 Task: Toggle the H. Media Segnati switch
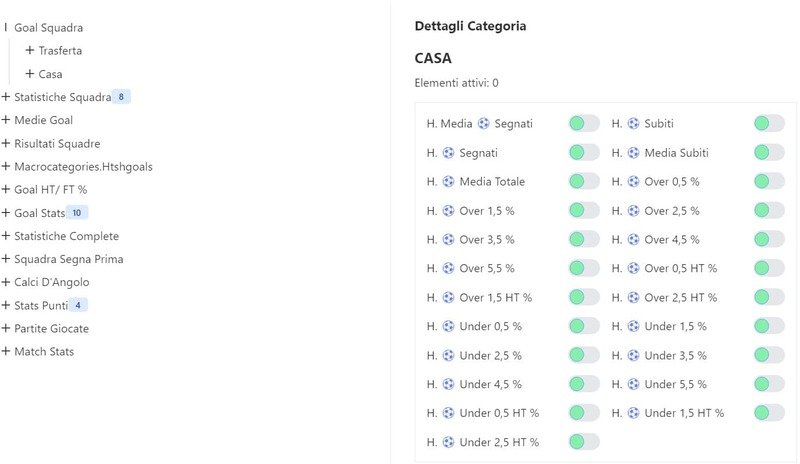[x=584, y=124]
